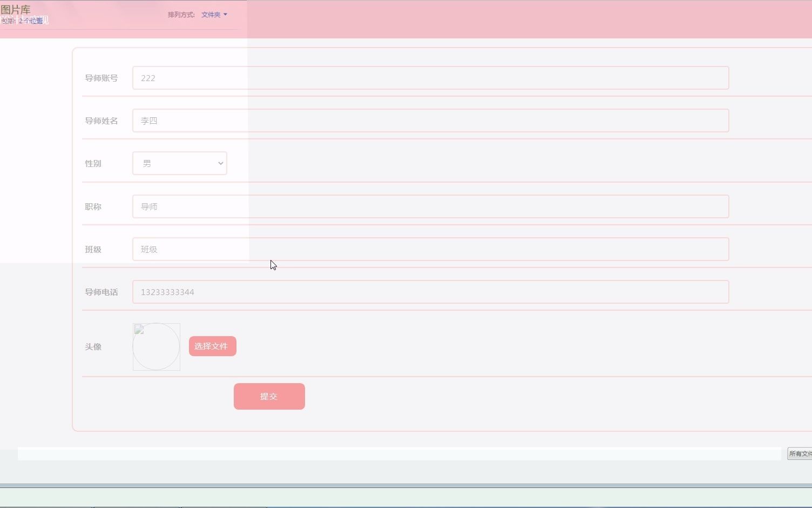Click the 头像 label
Viewport: 812px width, 508px height.
93,347
